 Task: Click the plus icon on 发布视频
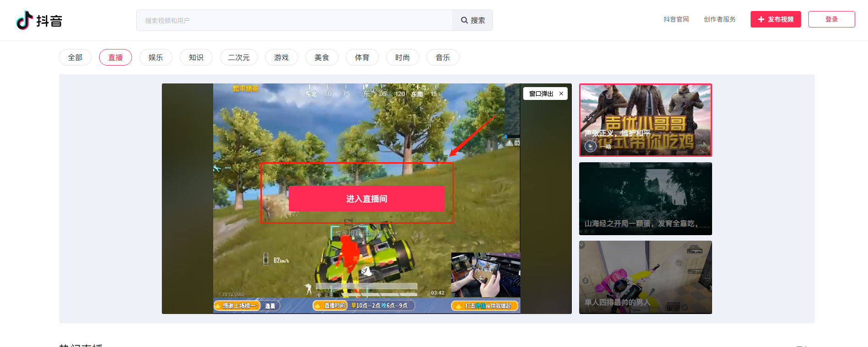(x=761, y=19)
